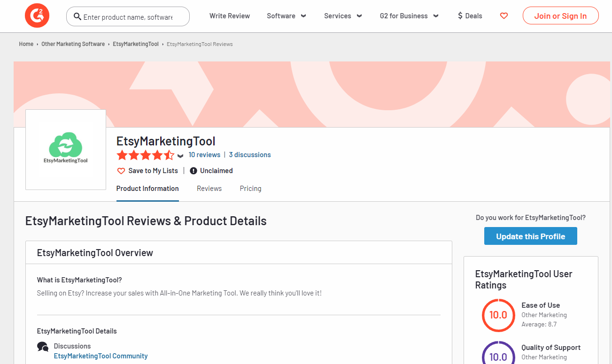Open the 3 discussions link
This screenshot has height=364, width=612.
coord(250,155)
